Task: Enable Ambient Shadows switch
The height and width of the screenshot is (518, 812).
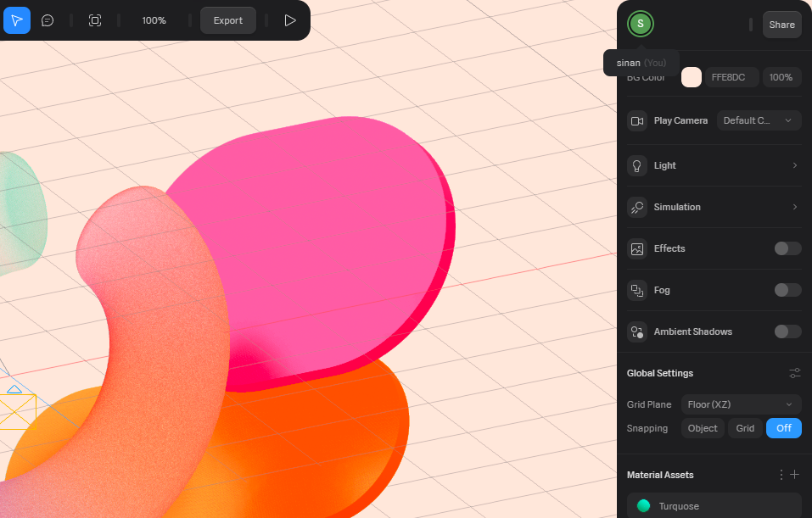Action: point(787,331)
